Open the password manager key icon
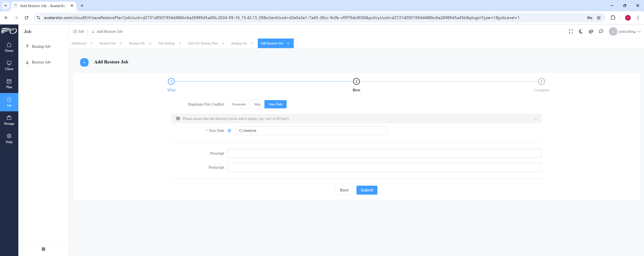Image resolution: width=644 pixels, height=256 pixels. tap(590, 18)
